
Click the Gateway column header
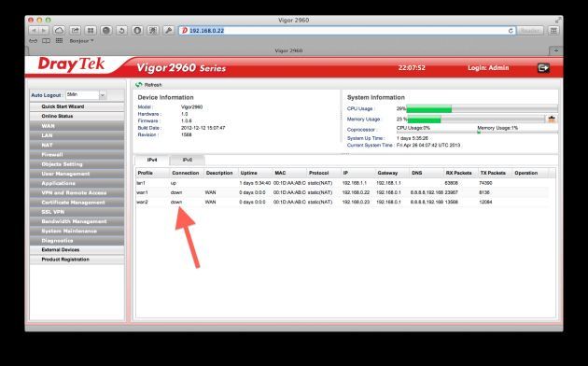tap(392, 173)
